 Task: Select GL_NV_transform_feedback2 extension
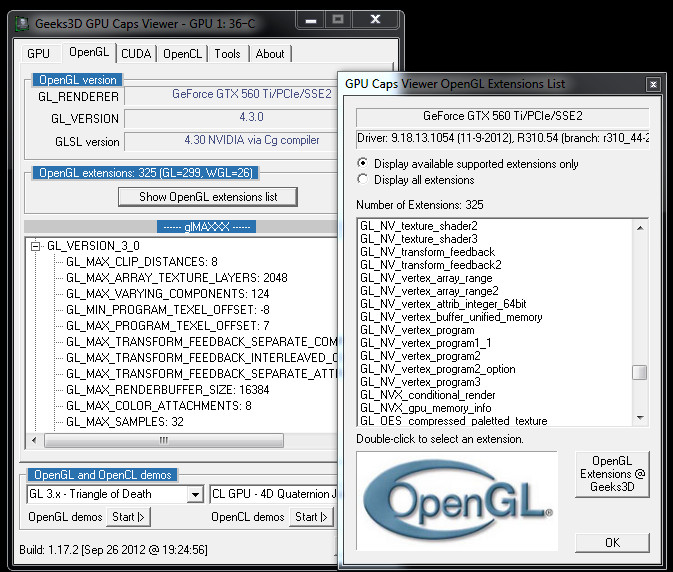click(x=430, y=265)
